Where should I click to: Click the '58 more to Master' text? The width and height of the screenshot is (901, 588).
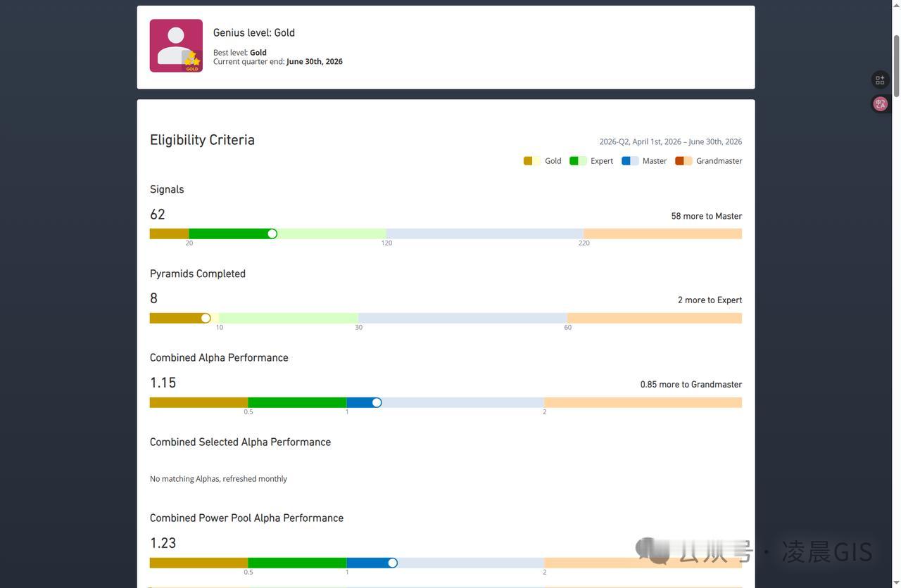tap(707, 216)
